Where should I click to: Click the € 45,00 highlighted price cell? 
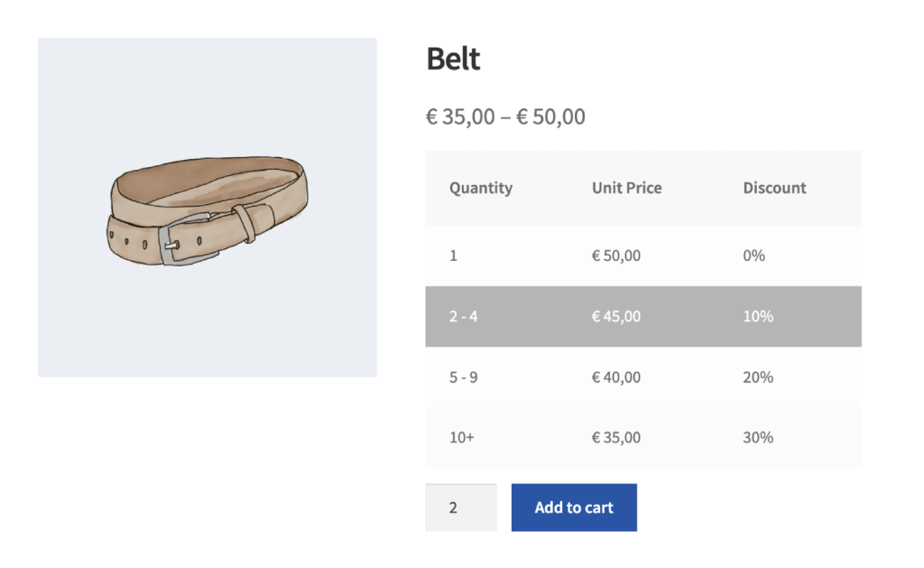(x=615, y=316)
